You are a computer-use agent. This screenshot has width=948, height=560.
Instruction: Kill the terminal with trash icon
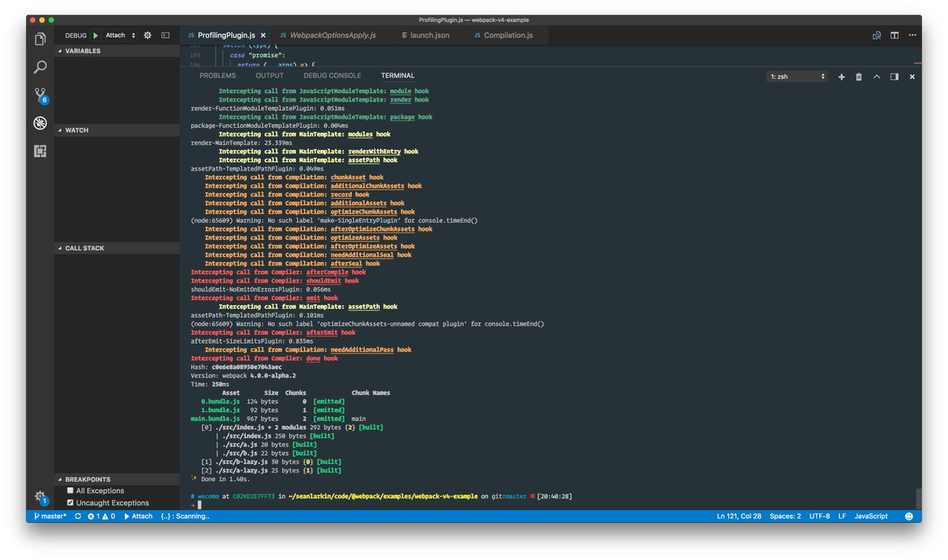(859, 77)
